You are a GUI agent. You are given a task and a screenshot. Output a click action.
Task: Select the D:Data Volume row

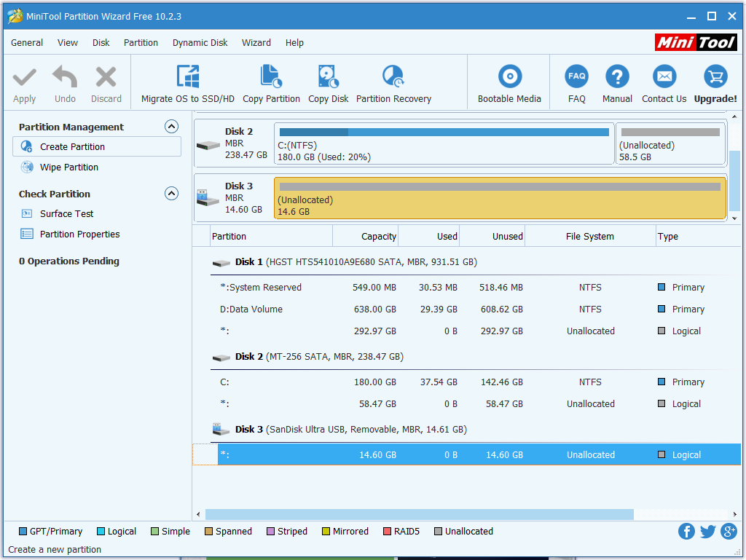(x=251, y=309)
